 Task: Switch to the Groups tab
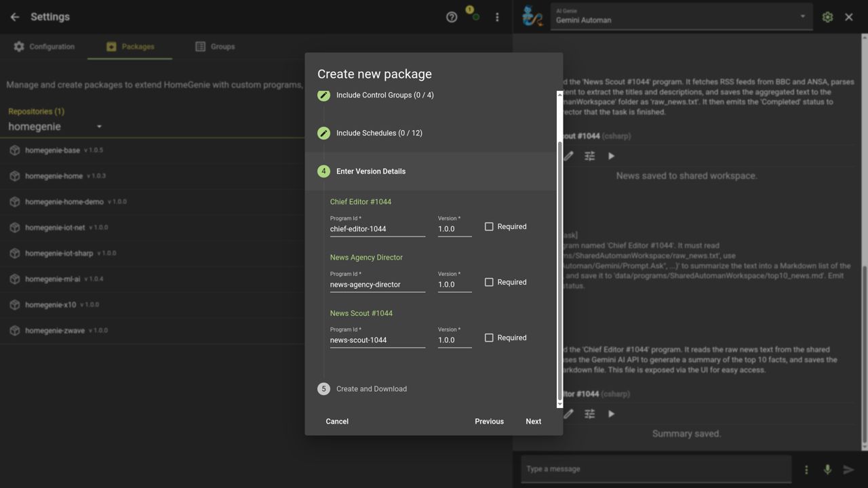(215, 47)
